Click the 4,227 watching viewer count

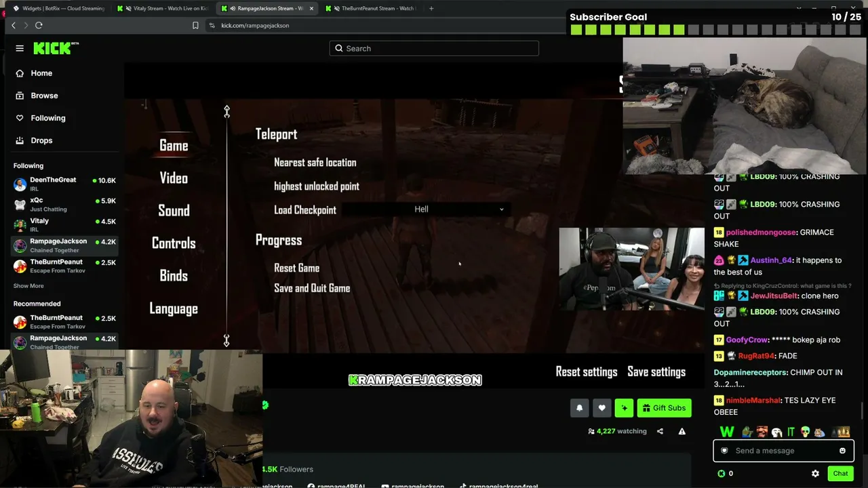[617, 431]
